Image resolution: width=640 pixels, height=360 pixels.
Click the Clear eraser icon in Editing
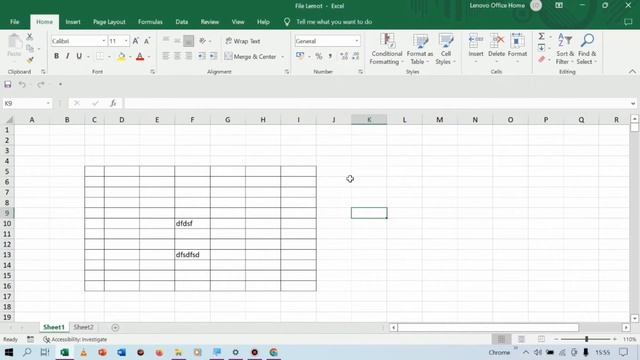tap(541, 60)
